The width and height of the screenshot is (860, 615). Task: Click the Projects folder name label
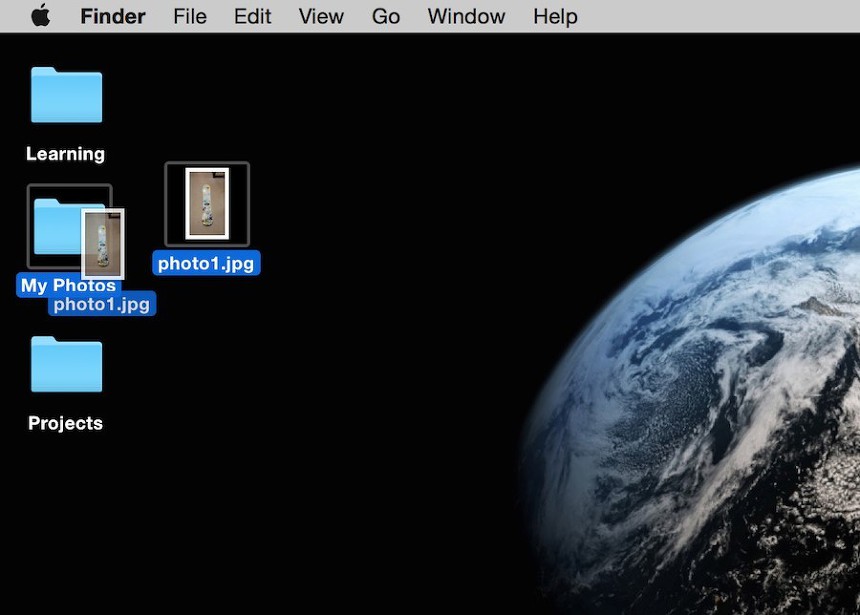(65, 423)
